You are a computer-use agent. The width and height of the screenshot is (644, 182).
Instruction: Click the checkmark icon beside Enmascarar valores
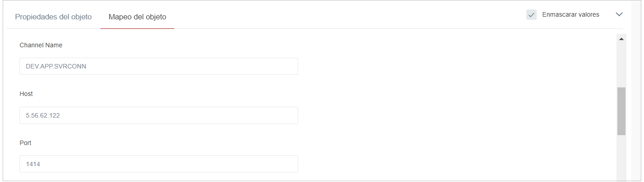coord(531,15)
